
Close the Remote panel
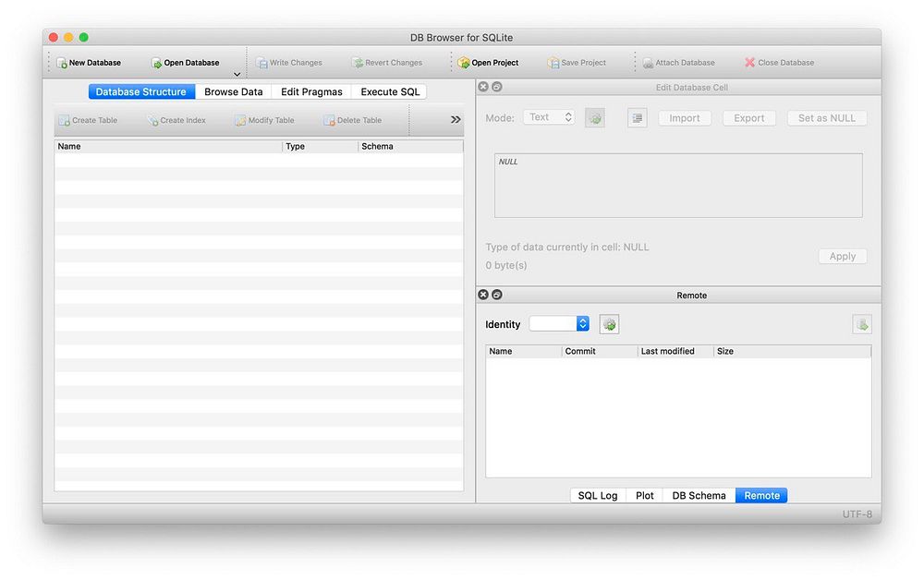coord(483,295)
